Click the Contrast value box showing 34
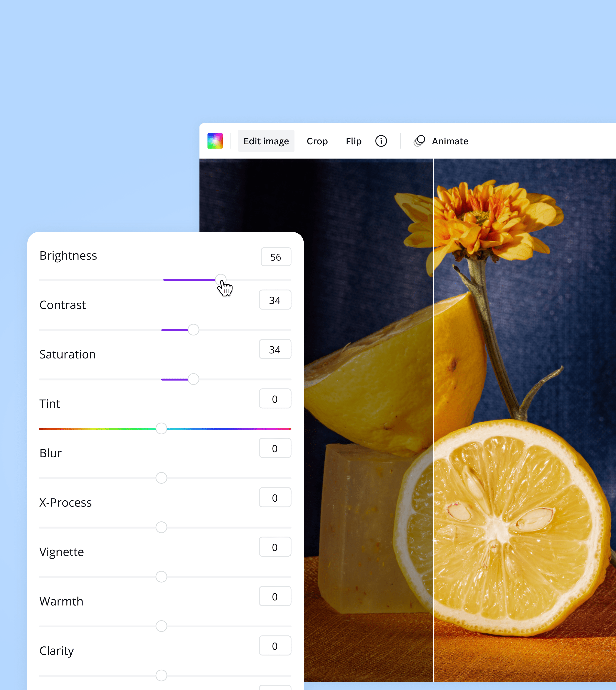The width and height of the screenshot is (616, 690). tap(275, 300)
